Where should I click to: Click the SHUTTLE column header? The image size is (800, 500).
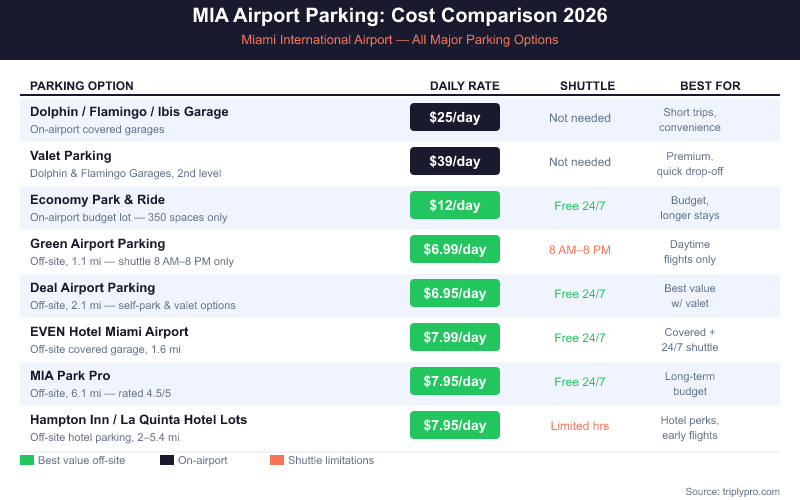[x=587, y=86]
